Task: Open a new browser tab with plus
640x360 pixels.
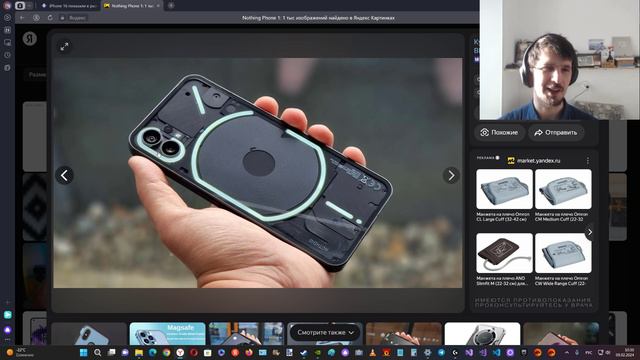Action: coord(171,6)
